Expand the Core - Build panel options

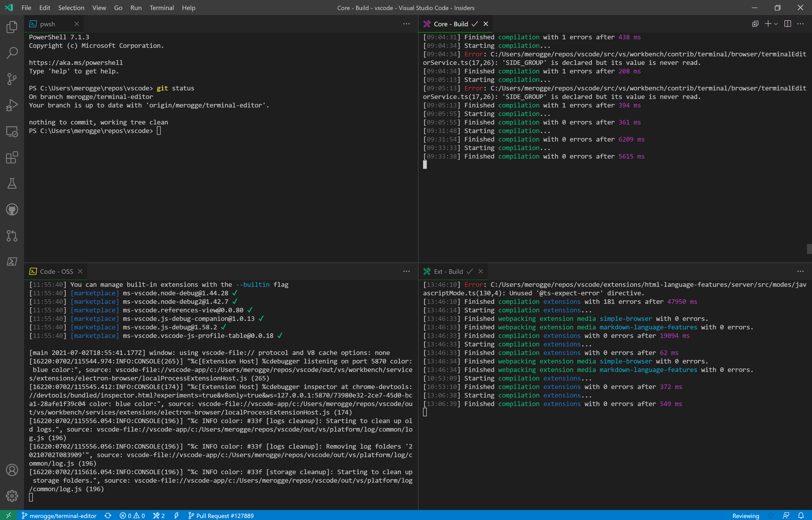coord(801,24)
